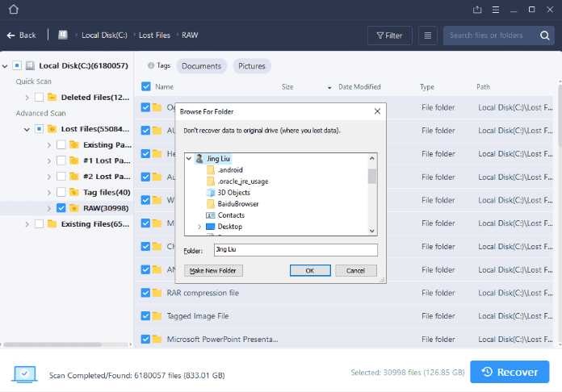Toggle the Lost Files checkbox
Screen dimensions: 562x392
(x=39, y=129)
